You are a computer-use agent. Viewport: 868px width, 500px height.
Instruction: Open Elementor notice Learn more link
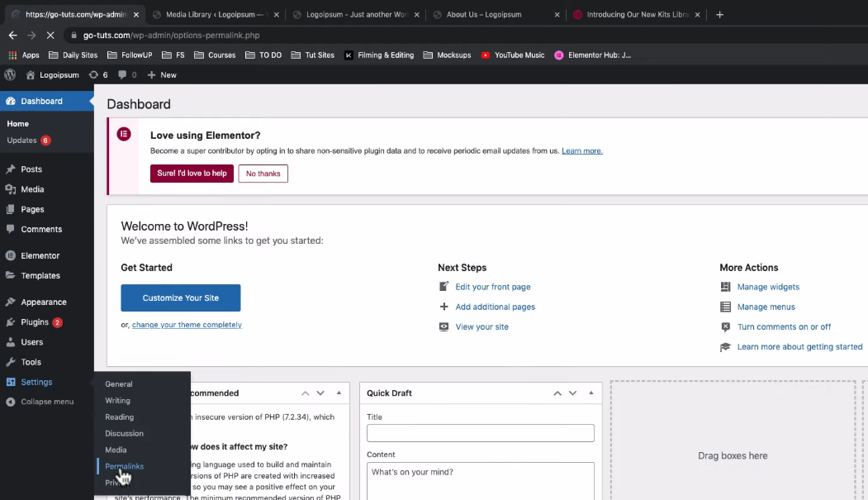(x=581, y=150)
